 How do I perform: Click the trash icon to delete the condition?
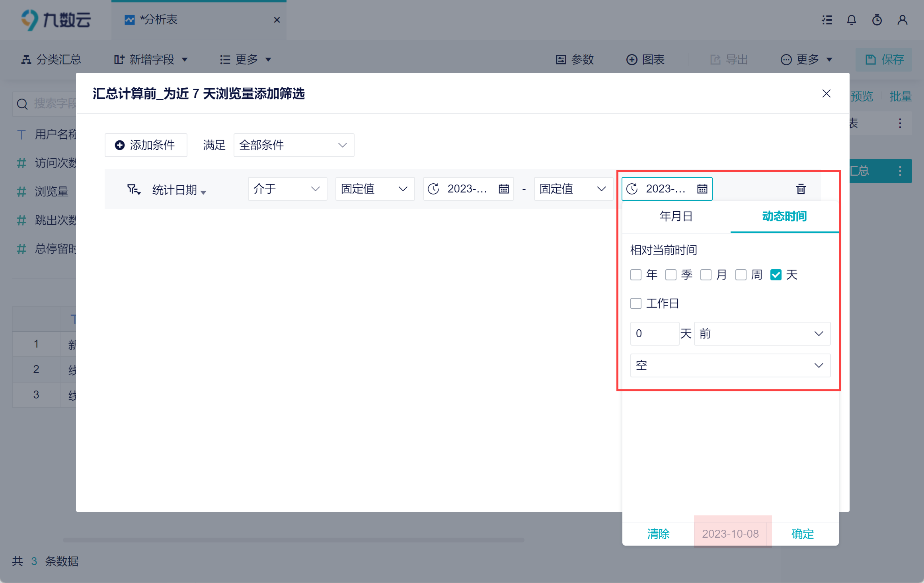tap(801, 189)
